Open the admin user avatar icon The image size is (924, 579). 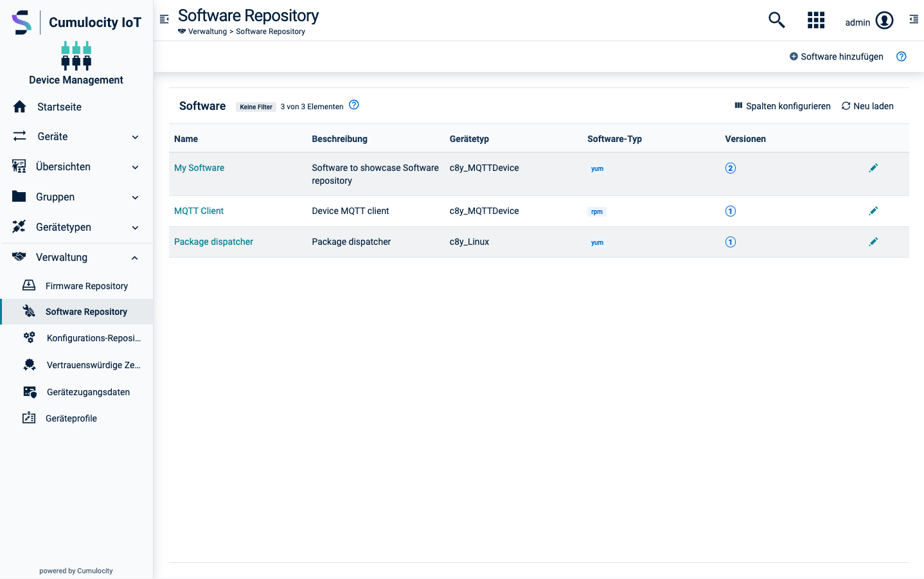click(x=885, y=21)
